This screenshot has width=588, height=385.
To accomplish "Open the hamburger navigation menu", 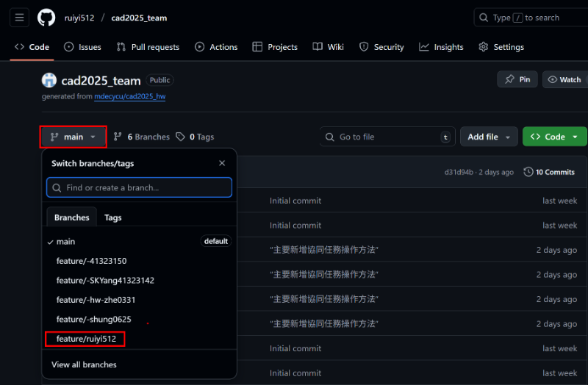I will pos(20,18).
